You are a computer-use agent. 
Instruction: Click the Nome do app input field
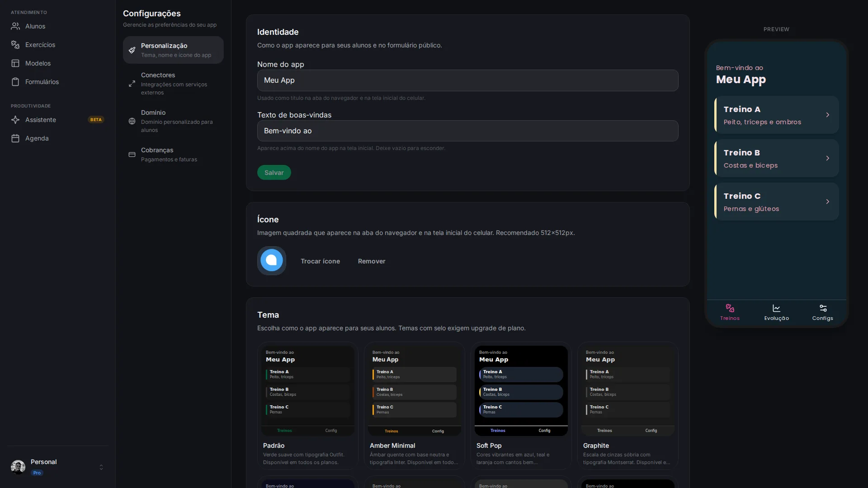(468, 80)
